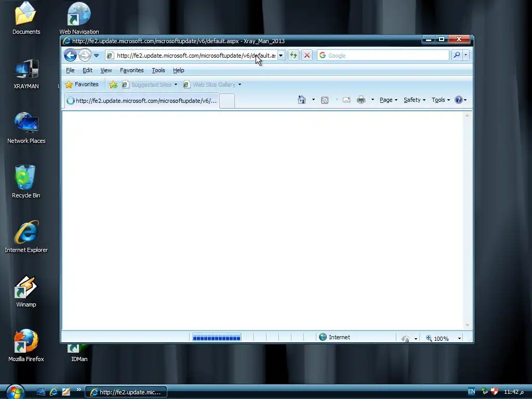Screen dimensions: 532x399
Task: Expand the zoom level dropdown arrow
Action: click(x=459, y=338)
